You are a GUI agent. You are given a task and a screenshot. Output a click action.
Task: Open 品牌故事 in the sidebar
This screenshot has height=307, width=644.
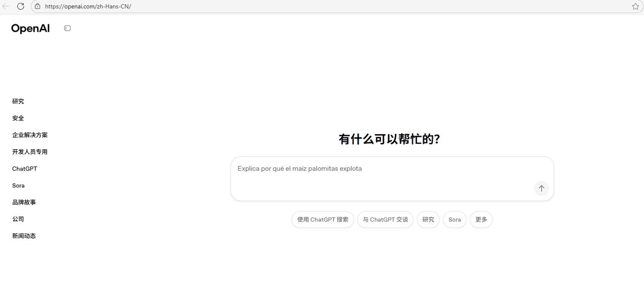[24, 202]
